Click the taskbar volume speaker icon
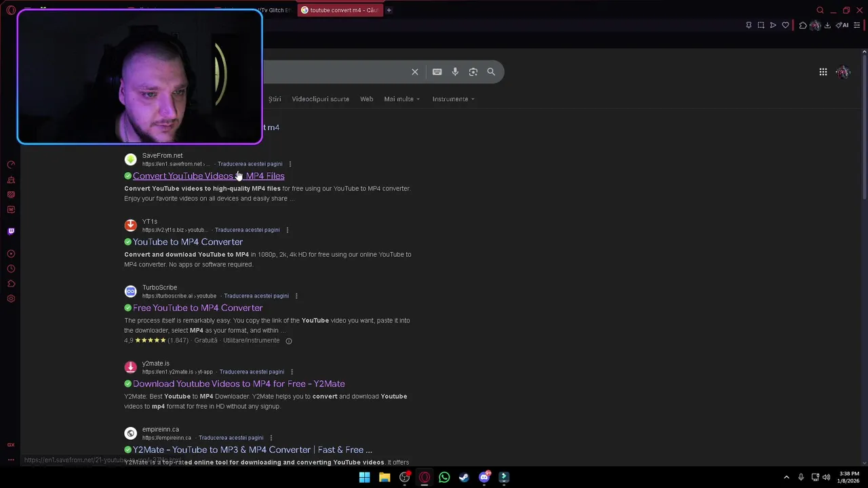This screenshot has width=868, height=488. coord(826,477)
